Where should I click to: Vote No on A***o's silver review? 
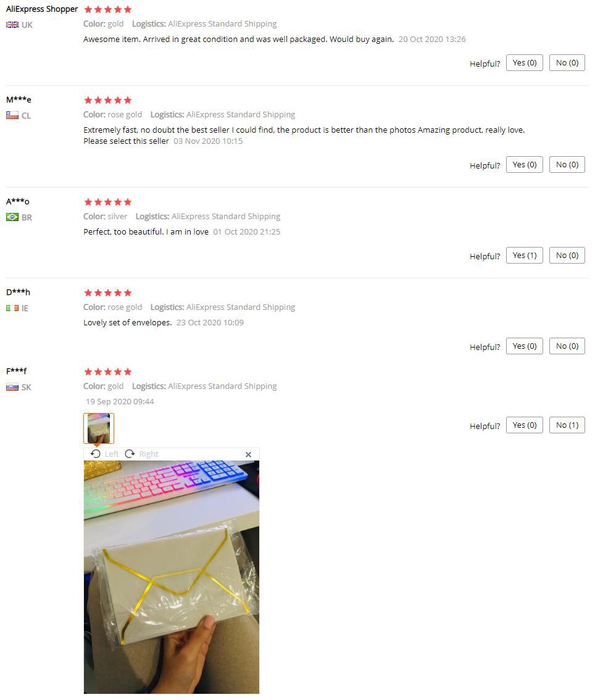click(x=567, y=256)
